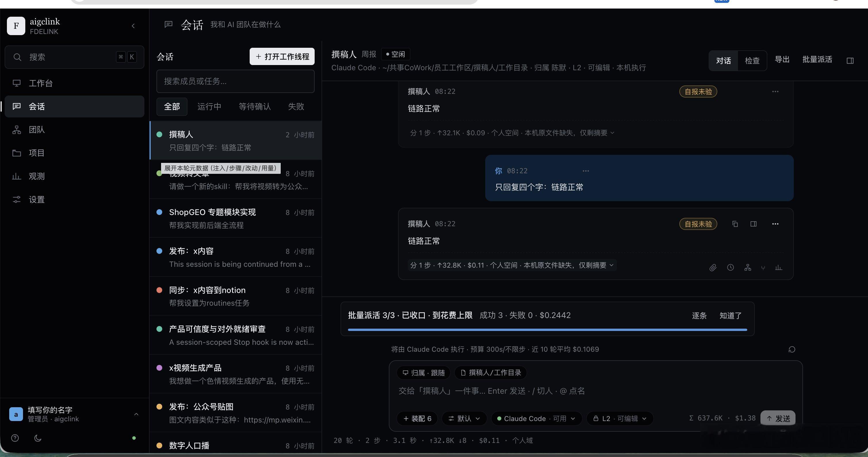Click the 自报未验 badge on the latest reply
The image size is (868, 457).
(698, 224)
